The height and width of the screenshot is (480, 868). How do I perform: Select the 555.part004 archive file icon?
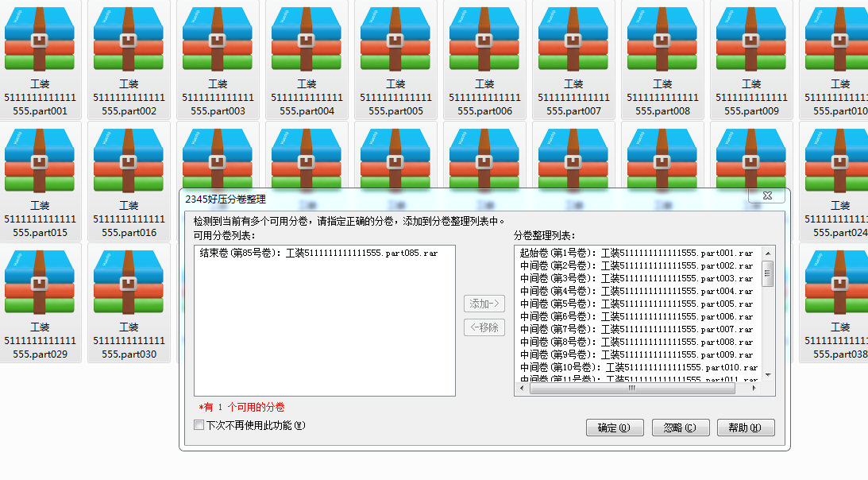click(x=307, y=39)
